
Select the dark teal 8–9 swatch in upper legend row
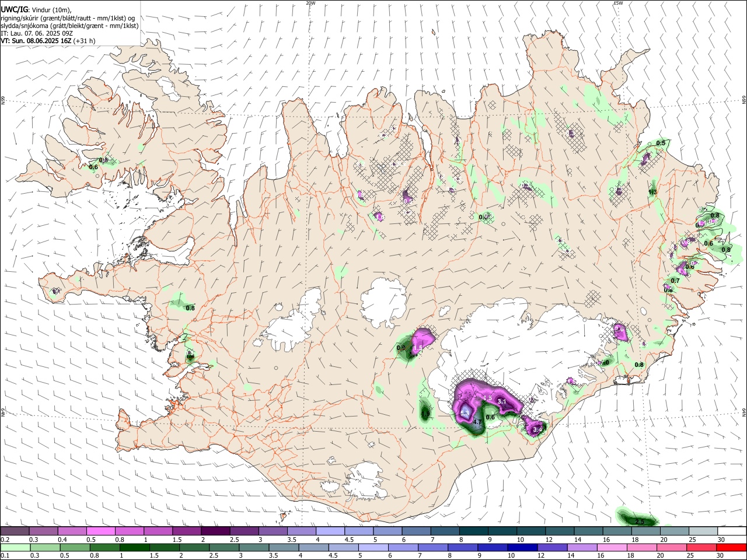(474, 531)
